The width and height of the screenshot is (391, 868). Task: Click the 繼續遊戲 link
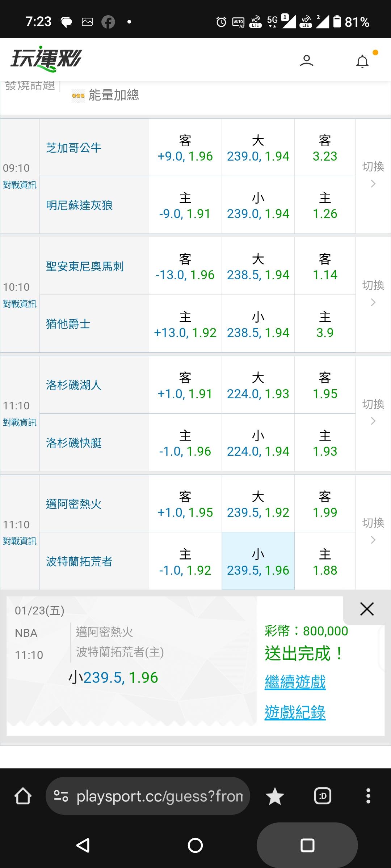(295, 682)
